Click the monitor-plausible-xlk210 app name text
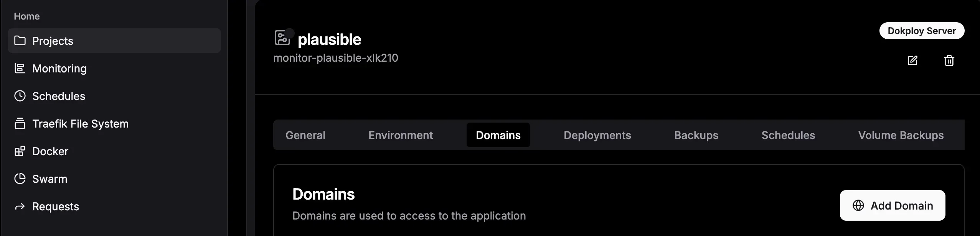Image resolution: width=980 pixels, height=236 pixels. [335, 58]
